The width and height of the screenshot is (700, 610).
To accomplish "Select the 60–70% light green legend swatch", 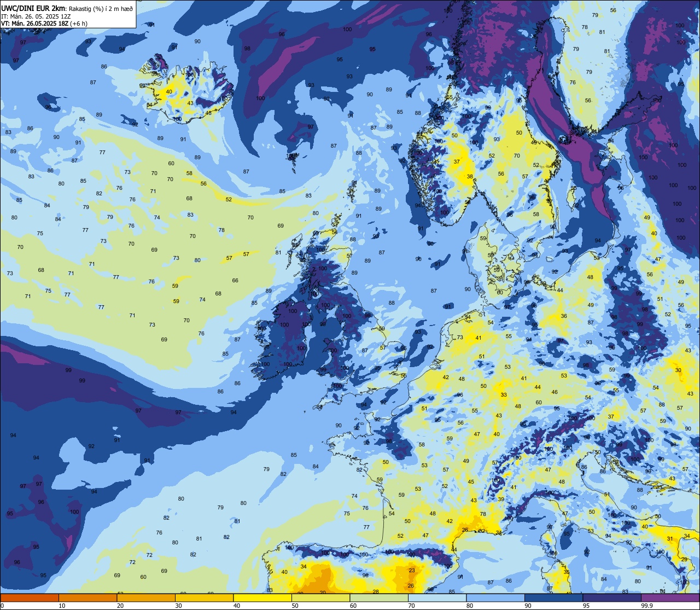I will click(x=379, y=597).
